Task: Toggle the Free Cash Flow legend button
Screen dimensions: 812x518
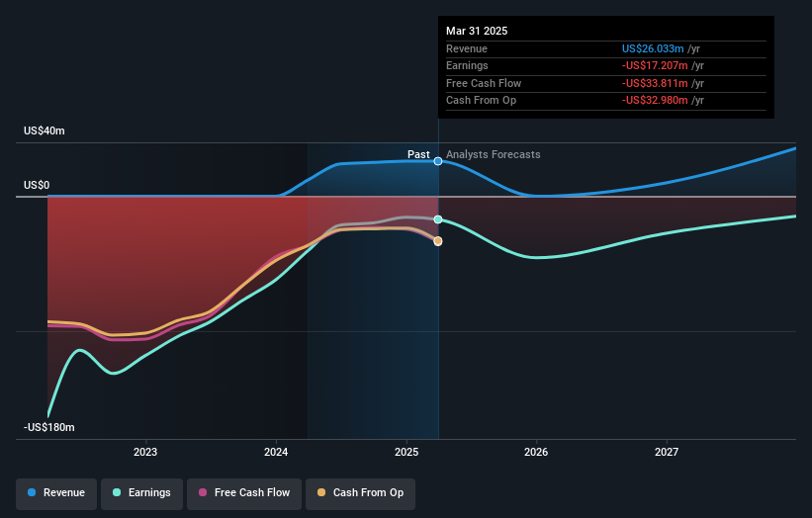Action: click(x=244, y=493)
